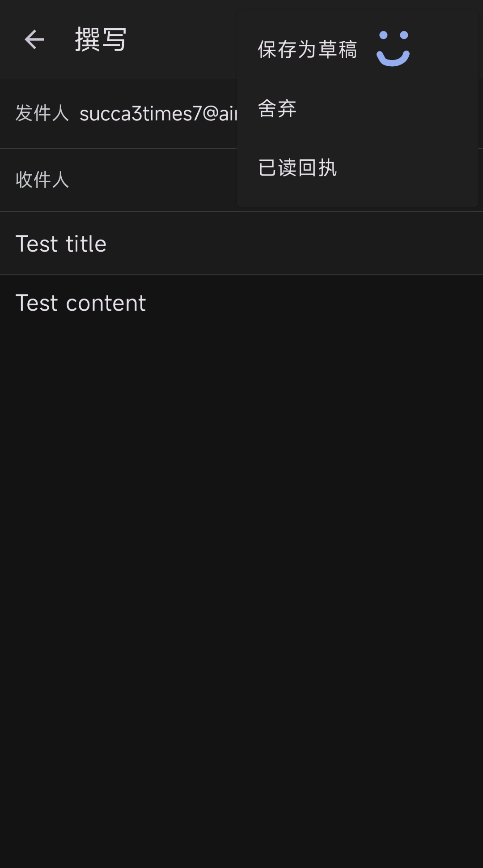This screenshot has width=483, height=868.
Task: Toggle the 已读回执 read receipt option
Action: (297, 168)
